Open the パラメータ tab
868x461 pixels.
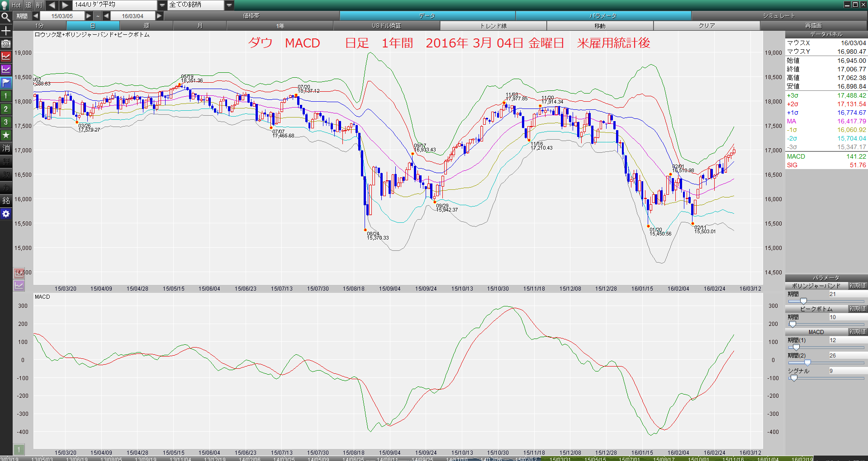pyautogui.click(x=603, y=16)
